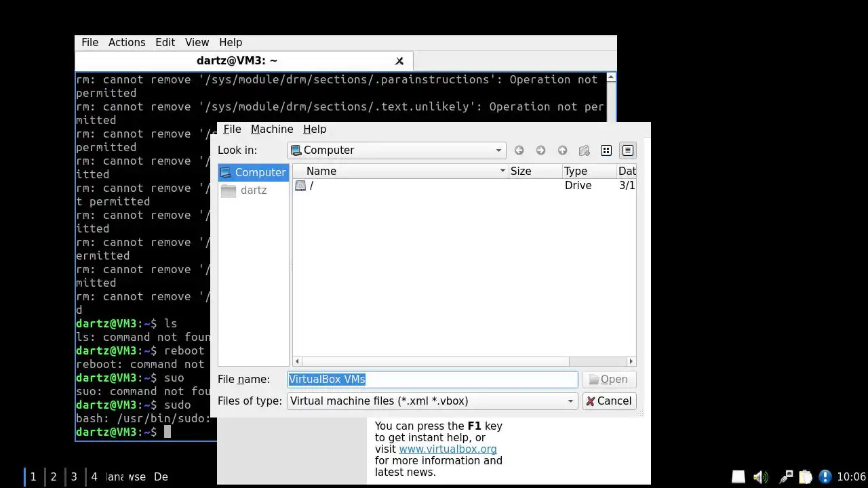Select Computer in the dialog sidebar
Viewport: 868px width, 488px height.
coord(254,172)
